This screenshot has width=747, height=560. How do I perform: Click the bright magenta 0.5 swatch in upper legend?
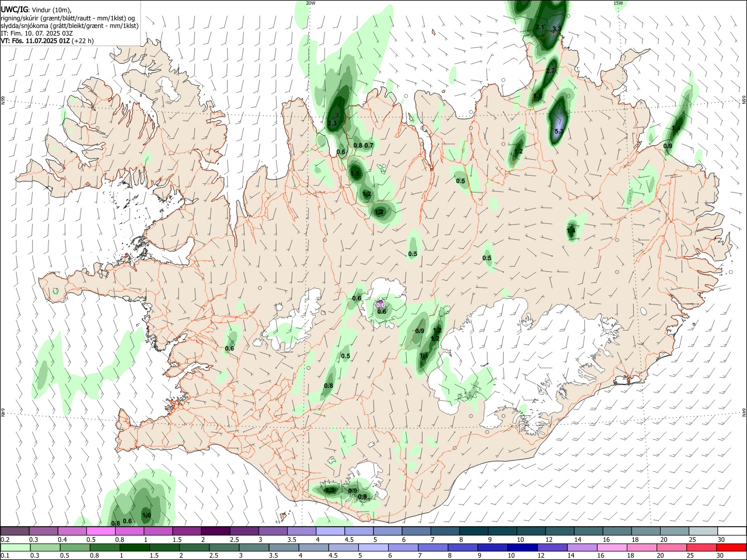(x=100, y=531)
